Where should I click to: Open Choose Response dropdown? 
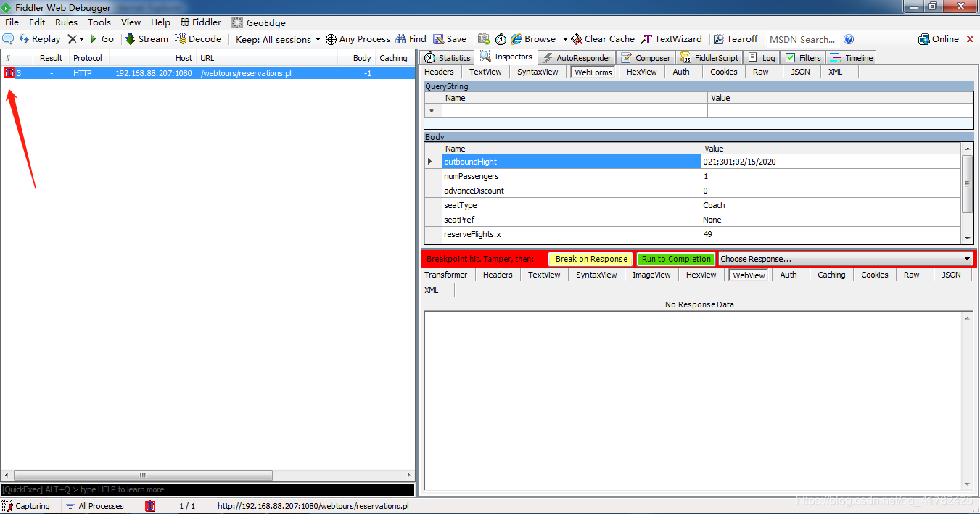(845, 259)
